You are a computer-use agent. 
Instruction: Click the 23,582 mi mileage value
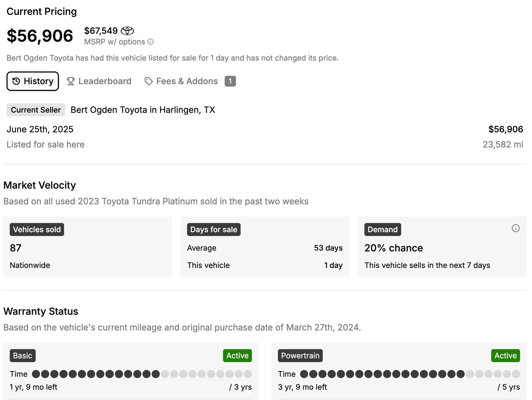pos(503,145)
